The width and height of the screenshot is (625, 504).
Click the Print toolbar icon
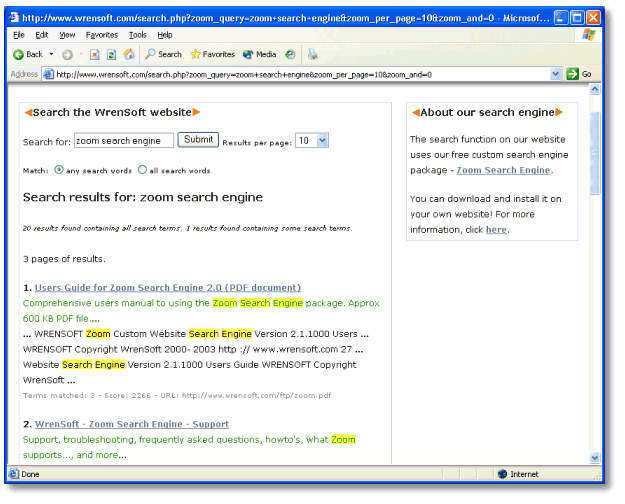(x=312, y=54)
